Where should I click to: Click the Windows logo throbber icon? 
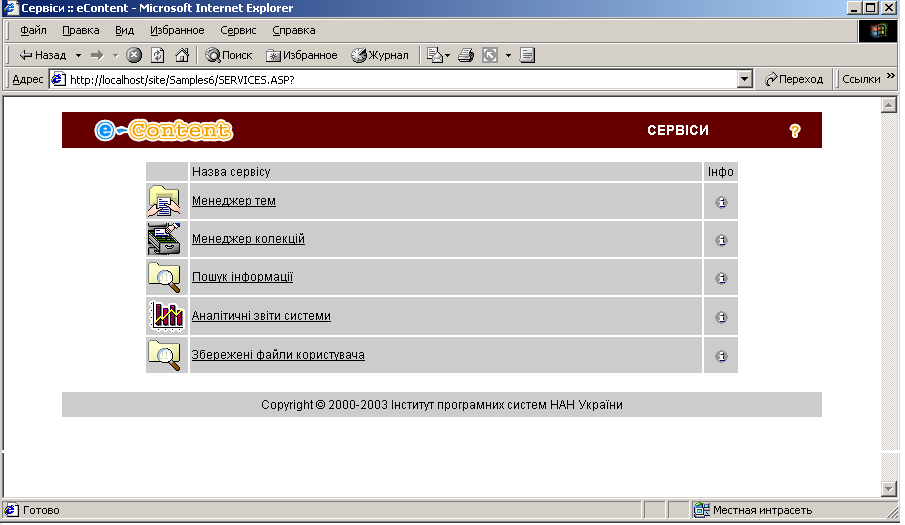[x=878, y=31]
